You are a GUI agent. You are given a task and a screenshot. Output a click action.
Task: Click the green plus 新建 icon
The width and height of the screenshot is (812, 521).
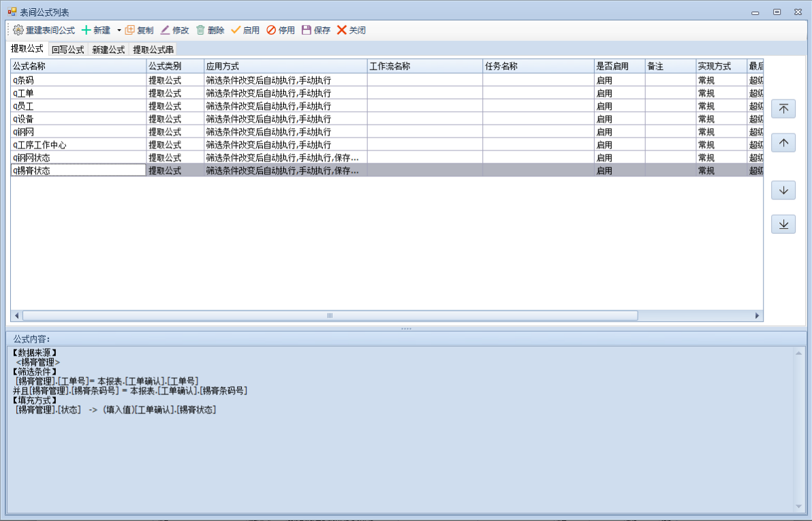pos(87,30)
